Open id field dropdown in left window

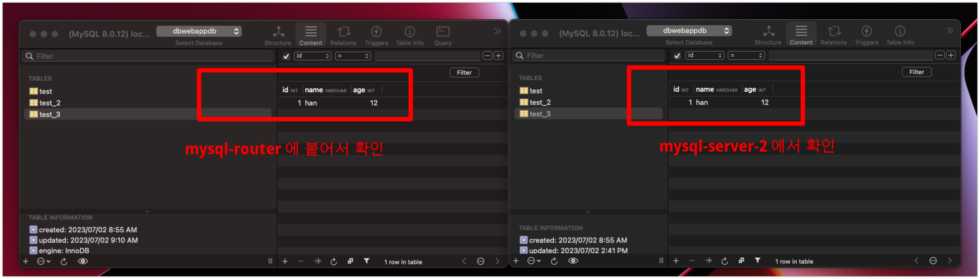(x=312, y=56)
